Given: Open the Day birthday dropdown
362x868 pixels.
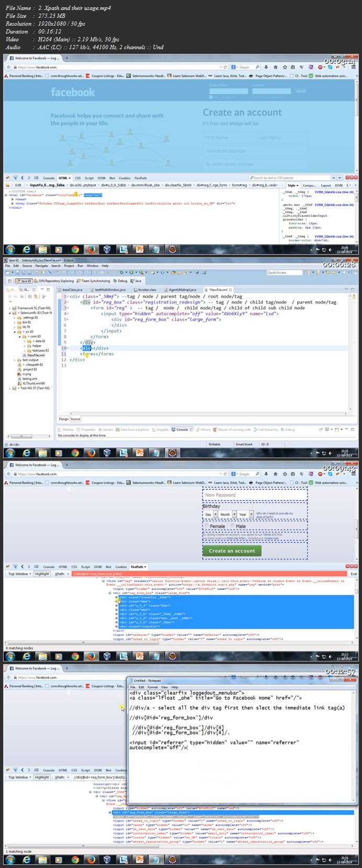Looking at the screenshot, I should [x=210, y=515].
